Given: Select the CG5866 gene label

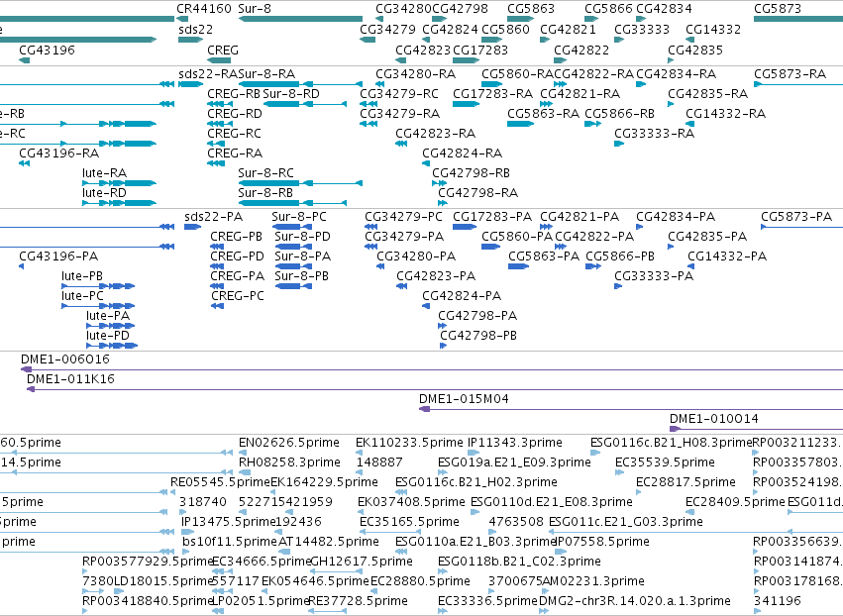Looking at the screenshot, I should pyautogui.click(x=608, y=9).
